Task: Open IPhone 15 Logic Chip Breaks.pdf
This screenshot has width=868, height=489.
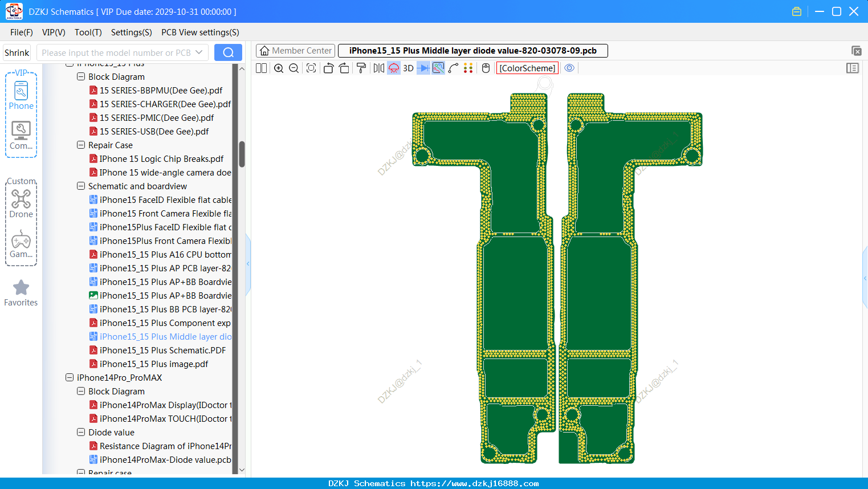Action: (x=156, y=158)
